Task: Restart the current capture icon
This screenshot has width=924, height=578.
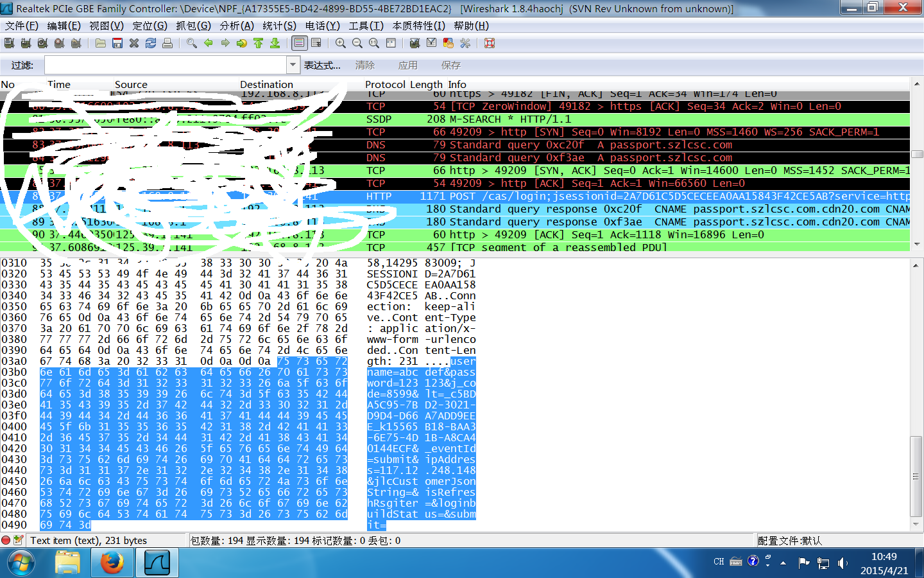Action: [x=76, y=43]
